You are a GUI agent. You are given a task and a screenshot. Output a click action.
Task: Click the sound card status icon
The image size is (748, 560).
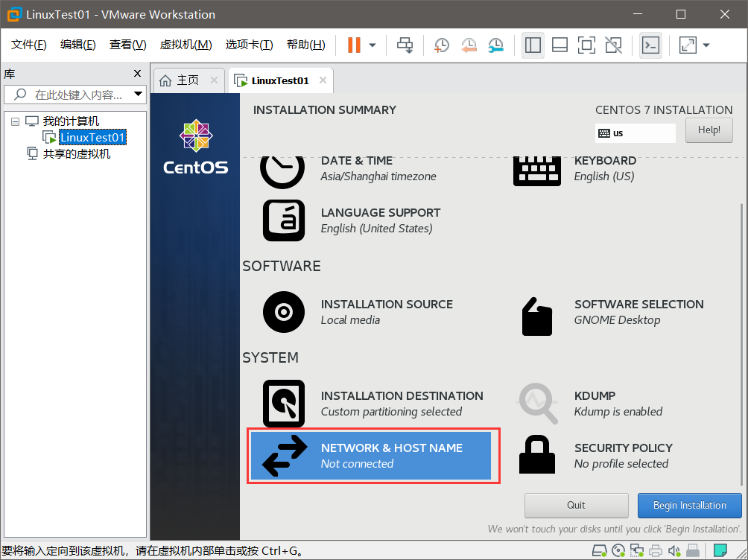coord(674,551)
